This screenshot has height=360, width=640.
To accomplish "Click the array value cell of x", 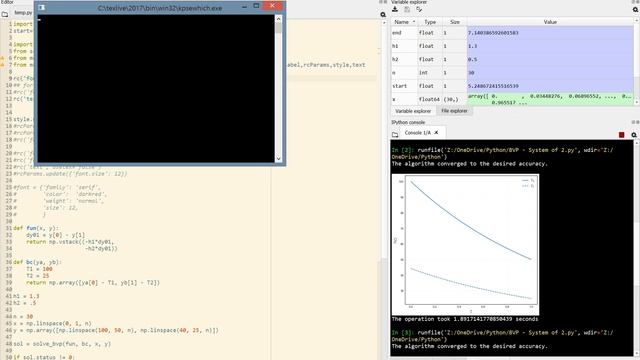I will click(x=550, y=99).
